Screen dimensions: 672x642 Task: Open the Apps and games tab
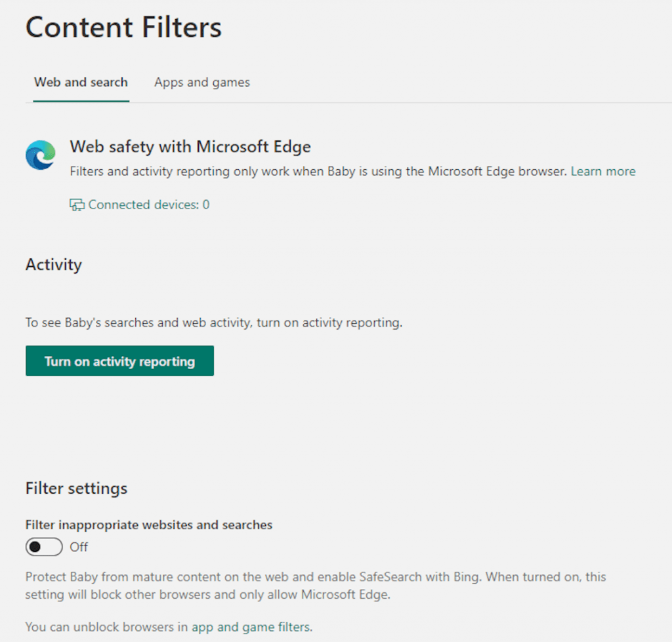[x=202, y=83]
